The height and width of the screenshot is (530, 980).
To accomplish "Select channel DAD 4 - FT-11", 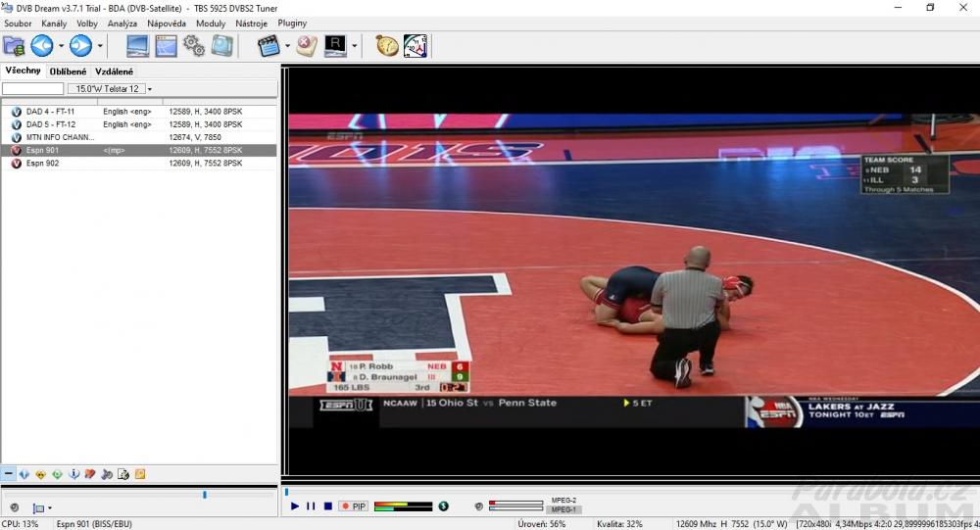I will [x=139, y=112].
